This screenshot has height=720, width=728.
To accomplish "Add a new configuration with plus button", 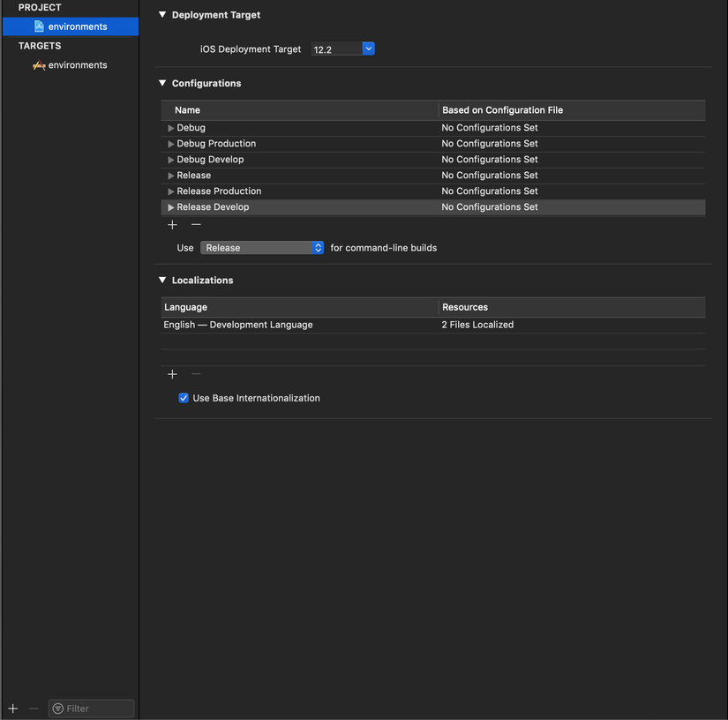I will pos(172,225).
